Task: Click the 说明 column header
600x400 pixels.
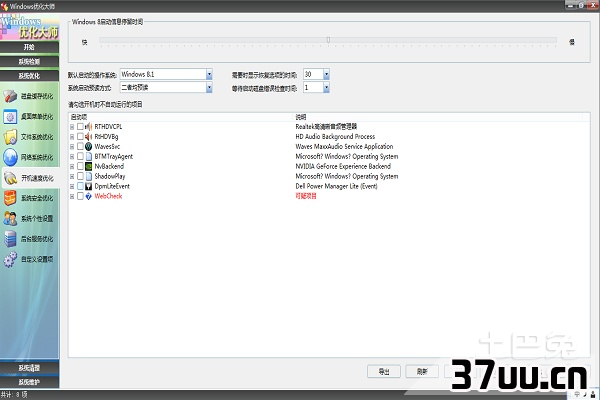Action: coord(301,117)
